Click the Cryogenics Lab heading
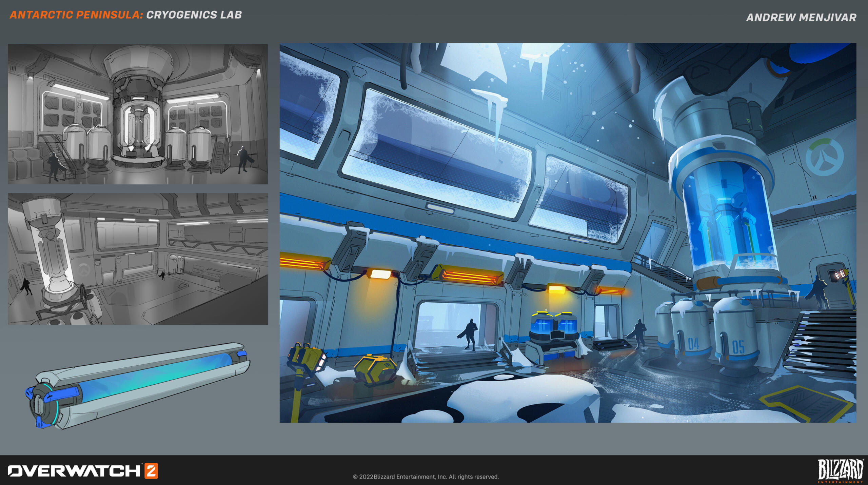The height and width of the screenshot is (485, 868). (194, 15)
